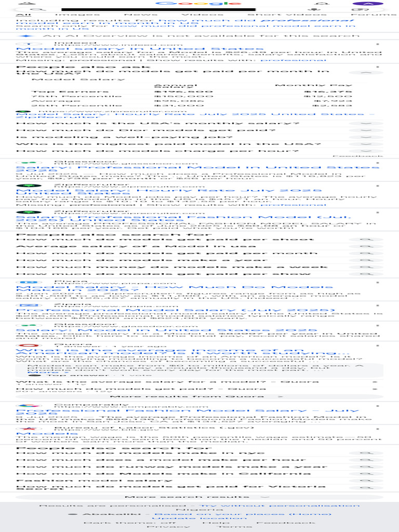Expand 'How much do models charge per hour?'

tap(366, 151)
